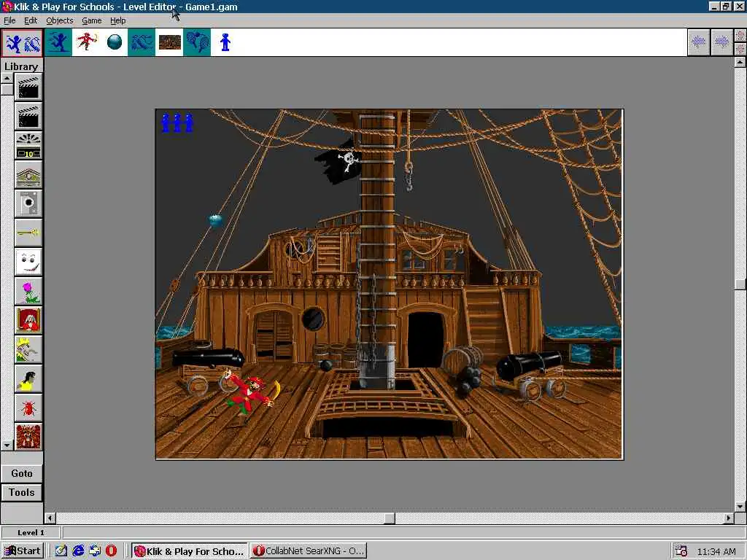The width and height of the screenshot is (747, 560).
Task: Click the Library header button
Action: pos(21,66)
